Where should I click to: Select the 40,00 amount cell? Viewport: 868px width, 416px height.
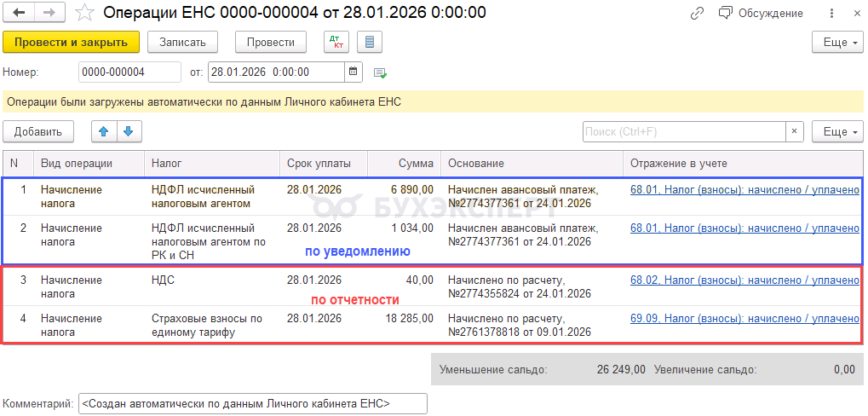click(x=404, y=287)
